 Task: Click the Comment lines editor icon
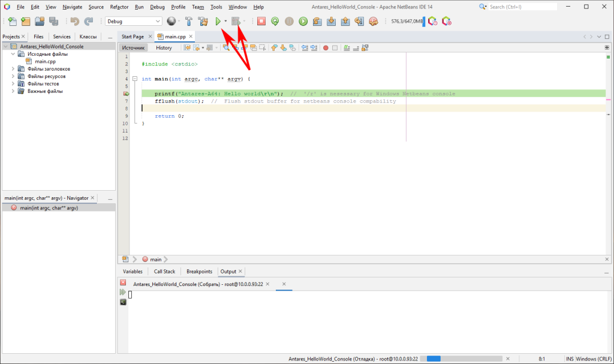pos(347,48)
